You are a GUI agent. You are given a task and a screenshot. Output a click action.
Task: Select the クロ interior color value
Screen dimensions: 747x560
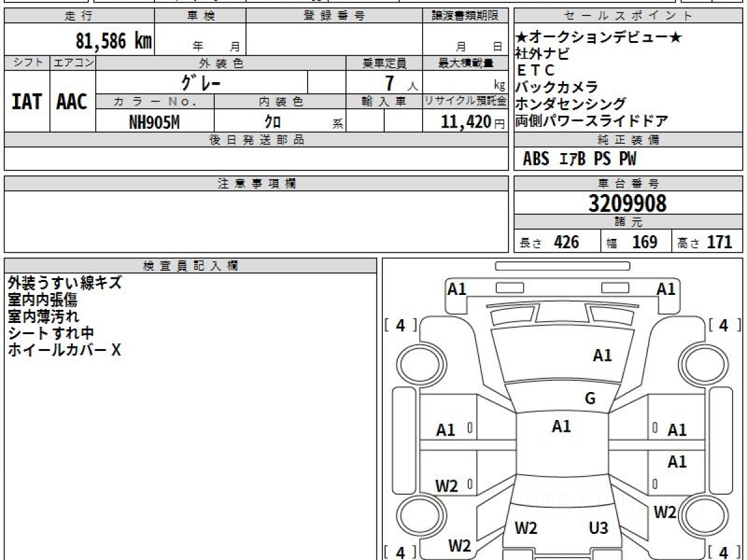pos(273,122)
